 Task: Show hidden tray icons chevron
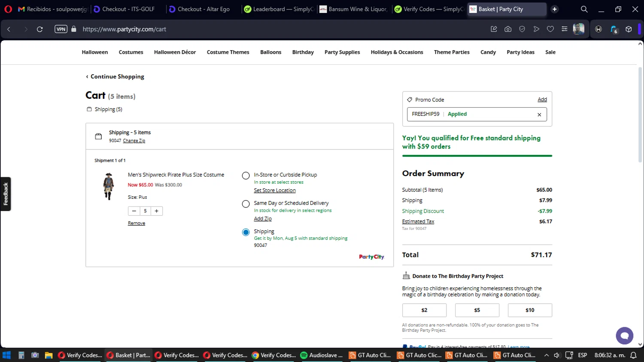coord(546,355)
